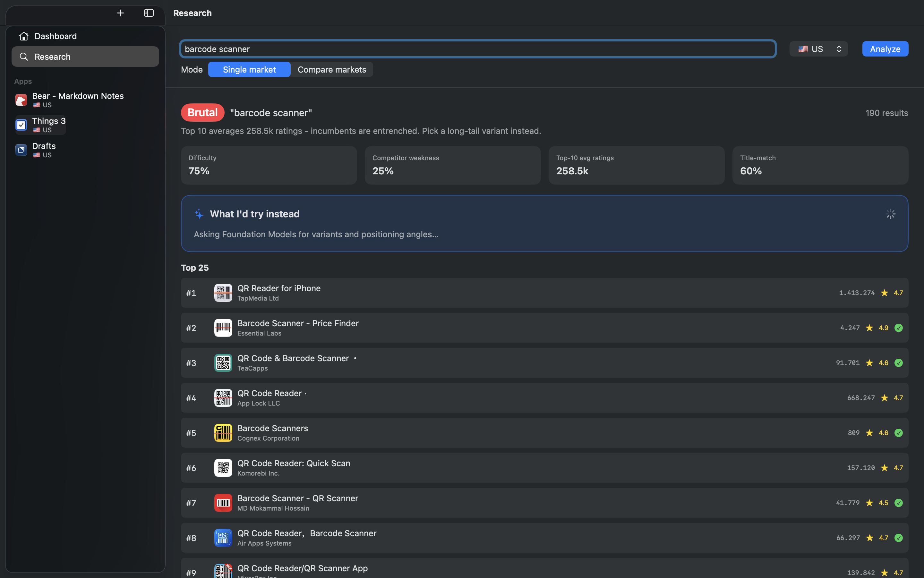Open QR Code Reader App Lock LLC row
Screen dimensions: 924x578
pyautogui.click(x=544, y=398)
